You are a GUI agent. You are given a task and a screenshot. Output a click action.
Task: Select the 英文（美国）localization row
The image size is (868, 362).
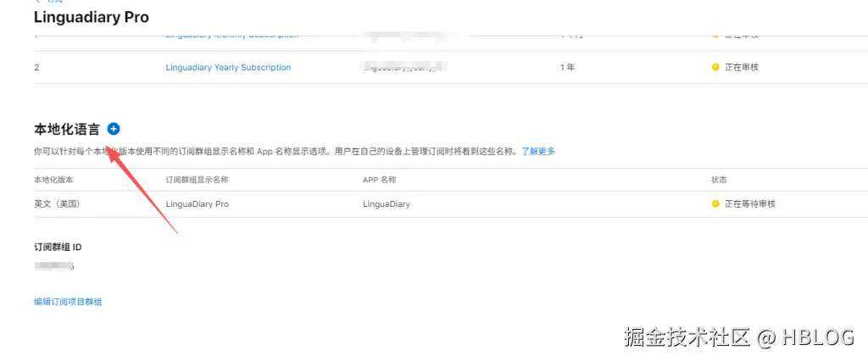[x=451, y=203]
